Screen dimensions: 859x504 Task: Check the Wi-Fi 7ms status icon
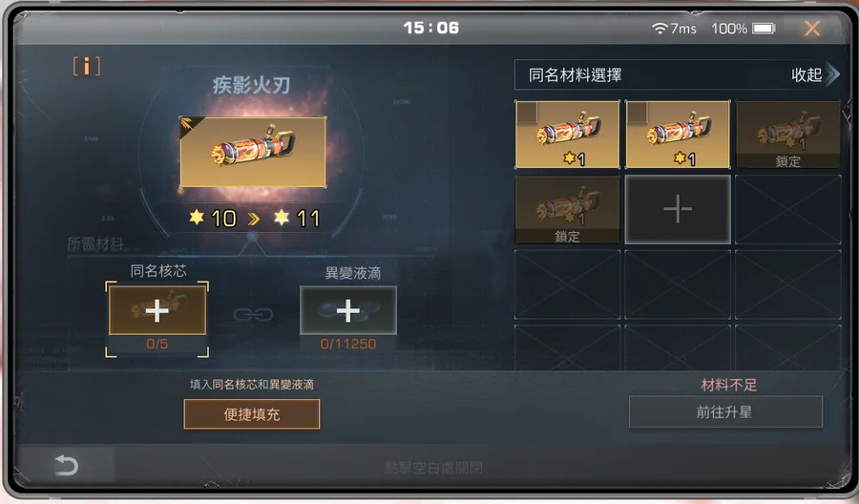674,29
